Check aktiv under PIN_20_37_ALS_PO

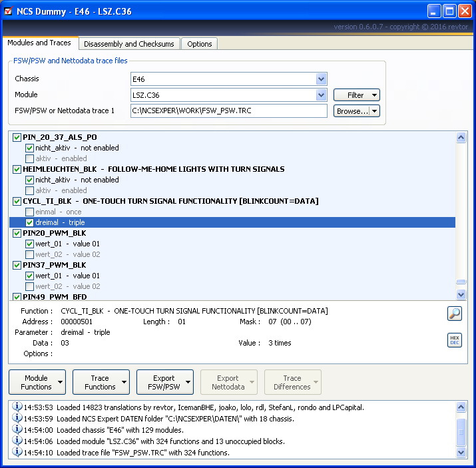(x=29, y=158)
